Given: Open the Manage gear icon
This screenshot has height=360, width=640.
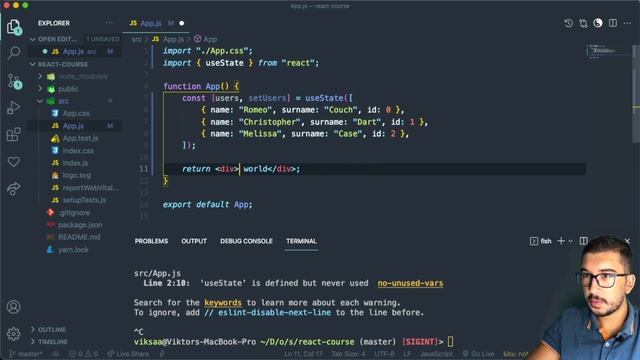Looking at the screenshot, I should tap(13, 334).
